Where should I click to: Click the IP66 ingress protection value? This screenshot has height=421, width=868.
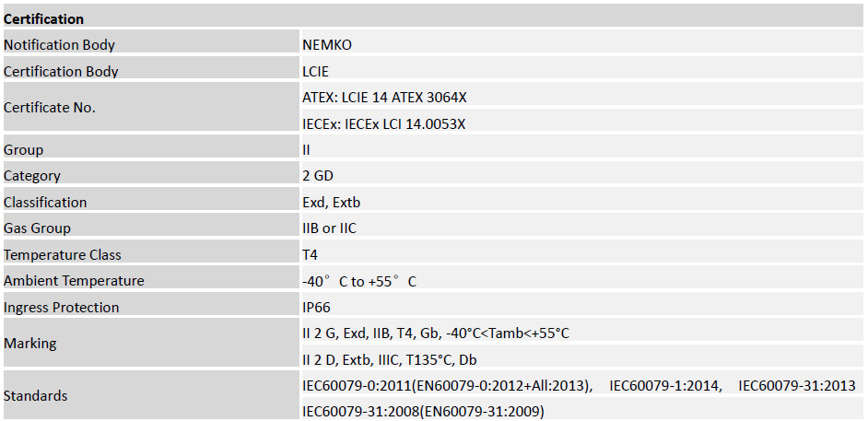point(316,307)
